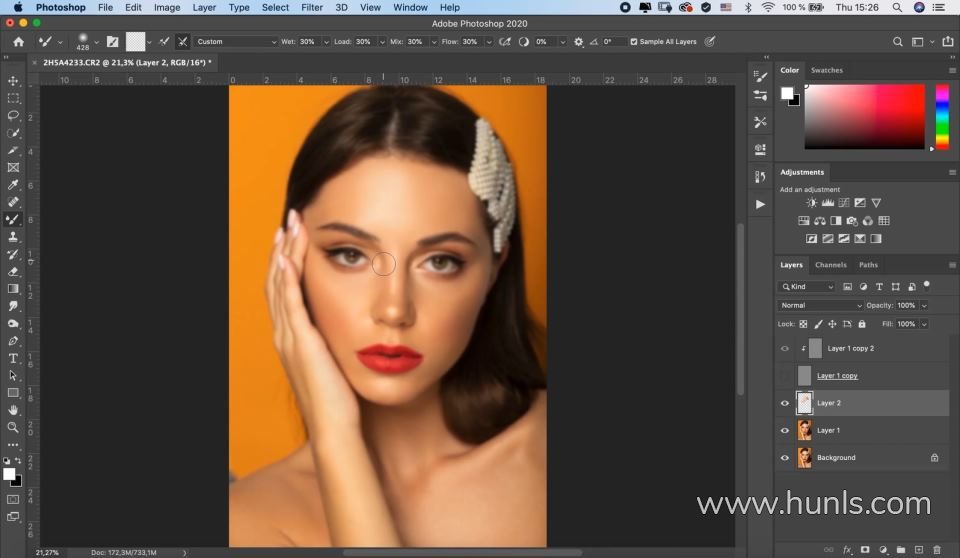Switch to the Channels tab
Image resolution: width=960 pixels, height=558 pixels.
click(x=830, y=265)
